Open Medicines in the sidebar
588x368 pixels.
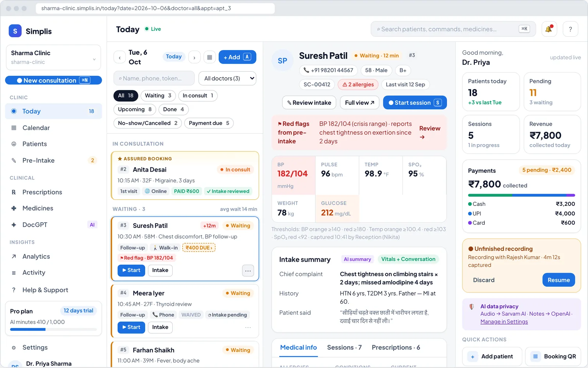53,208
